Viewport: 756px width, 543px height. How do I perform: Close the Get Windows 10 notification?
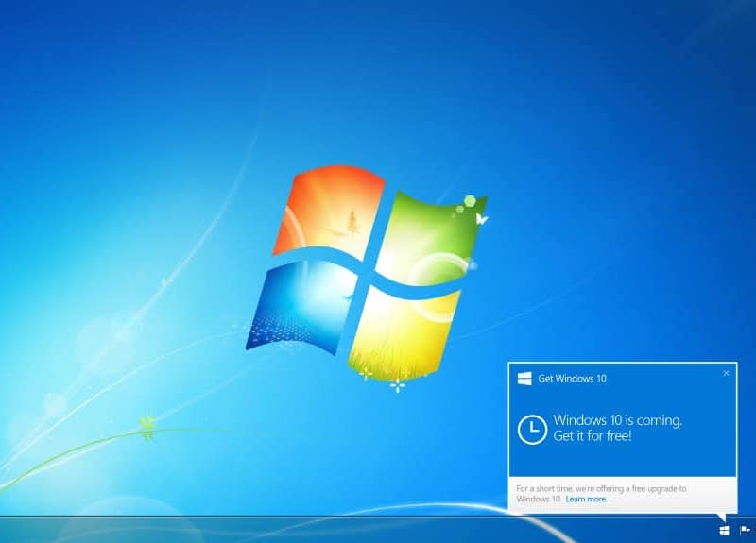(x=726, y=373)
